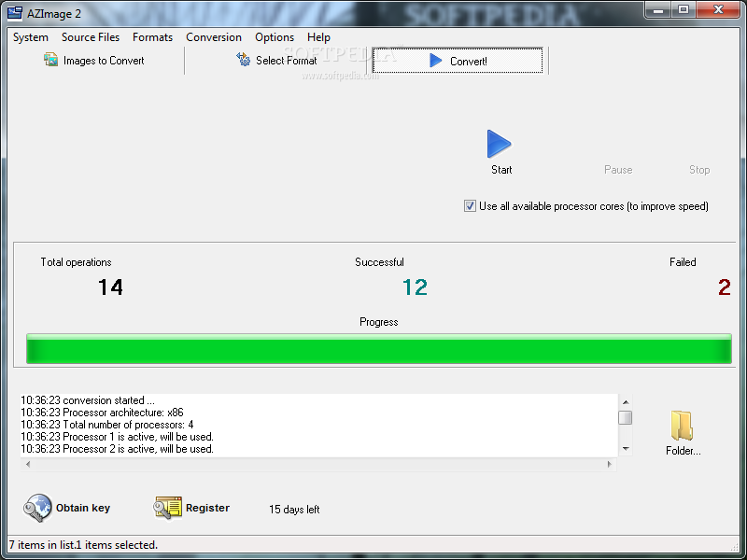Click the green progress bar
The height and width of the screenshot is (560, 747).
click(379, 349)
